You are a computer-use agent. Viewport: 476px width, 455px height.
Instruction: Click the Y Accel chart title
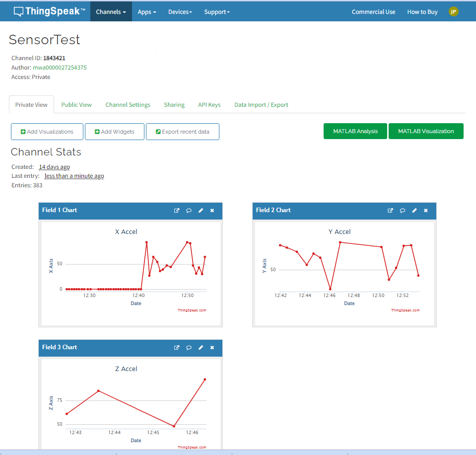tap(340, 232)
